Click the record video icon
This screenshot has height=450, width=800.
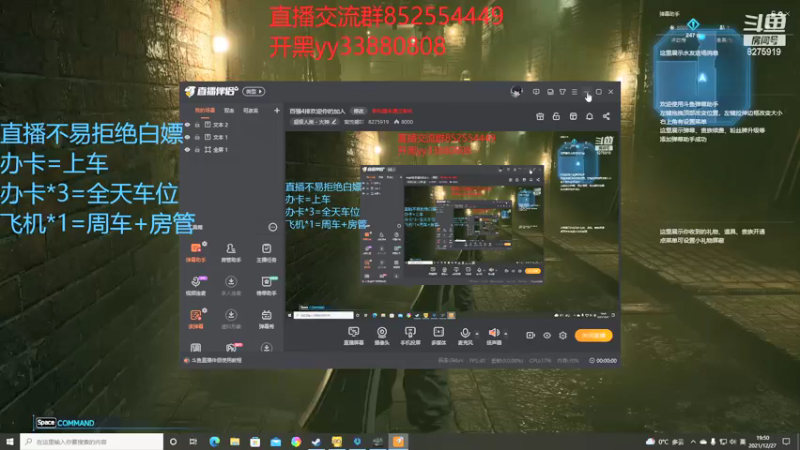click(x=531, y=335)
